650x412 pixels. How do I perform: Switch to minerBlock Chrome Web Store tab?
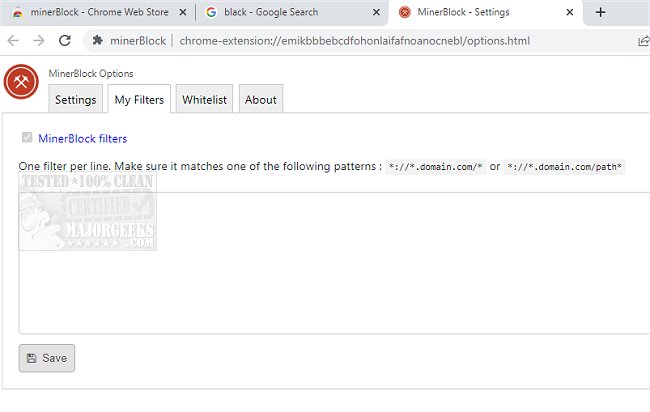click(x=97, y=12)
